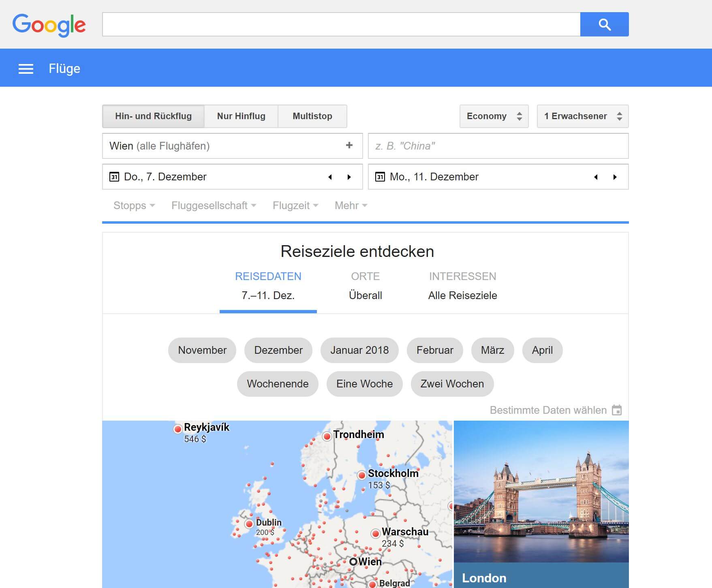
Task: Open the hamburger menu beside Flüge
Action: [26, 69]
